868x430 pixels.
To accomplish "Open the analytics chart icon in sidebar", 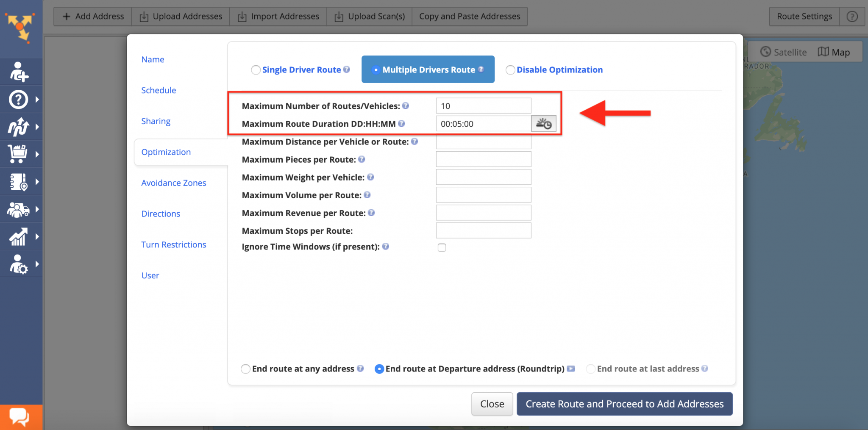I will click(x=18, y=236).
